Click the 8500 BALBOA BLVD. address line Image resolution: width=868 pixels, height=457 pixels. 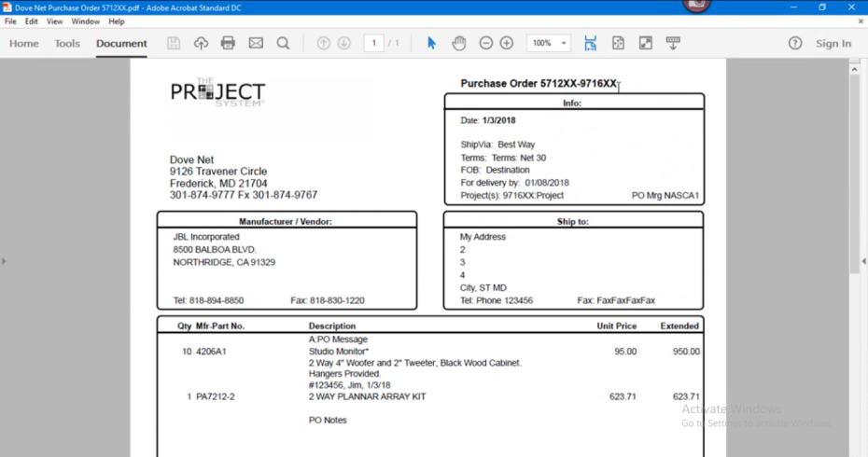point(215,250)
